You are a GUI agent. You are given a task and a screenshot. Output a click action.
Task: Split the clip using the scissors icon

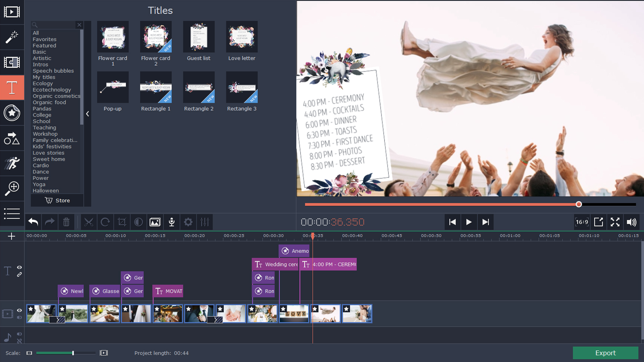pos(89,222)
